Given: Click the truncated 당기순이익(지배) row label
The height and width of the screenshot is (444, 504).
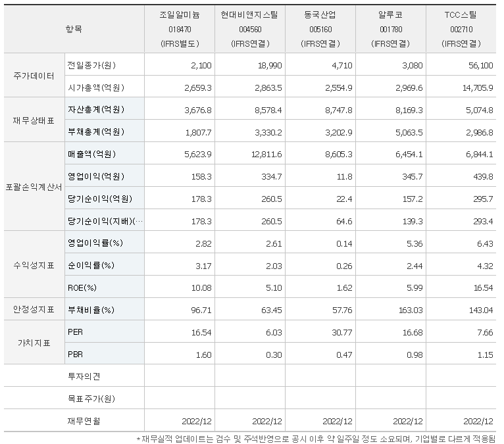Looking at the screenshot, I should click(105, 221).
